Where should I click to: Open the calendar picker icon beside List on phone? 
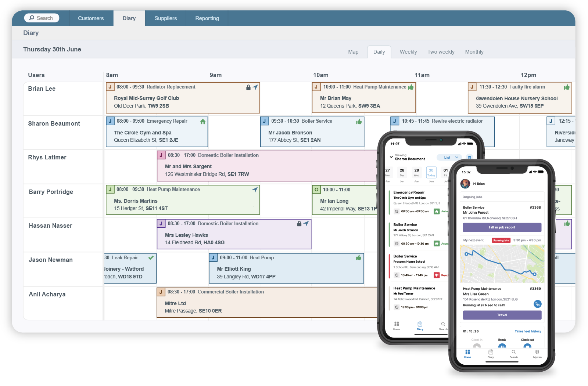tap(469, 157)
